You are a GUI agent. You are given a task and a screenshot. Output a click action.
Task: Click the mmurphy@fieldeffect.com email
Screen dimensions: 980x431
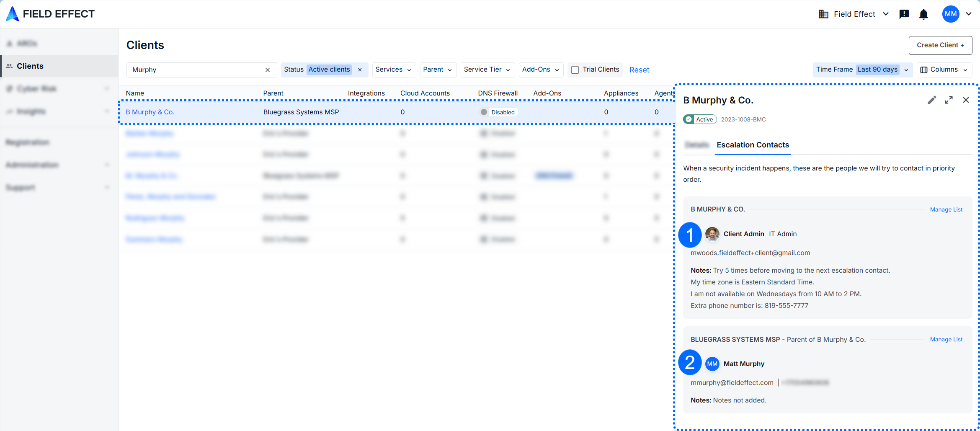point(732,382)
